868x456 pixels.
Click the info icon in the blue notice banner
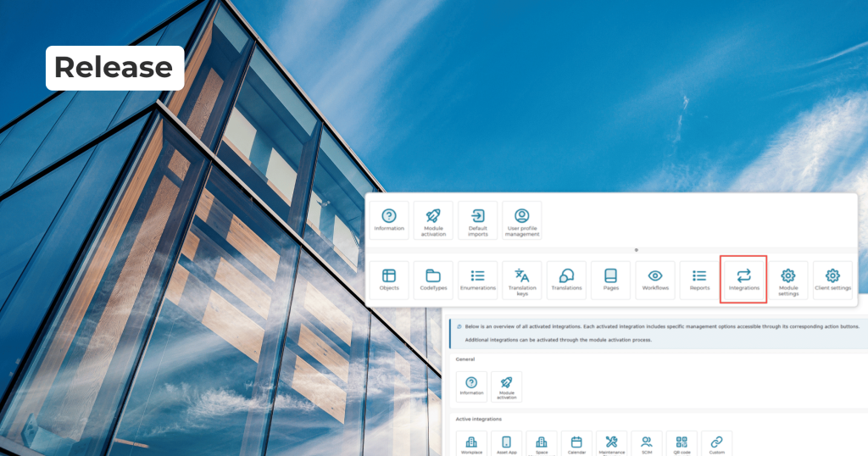pyautogui.click(x=459, y=326)
